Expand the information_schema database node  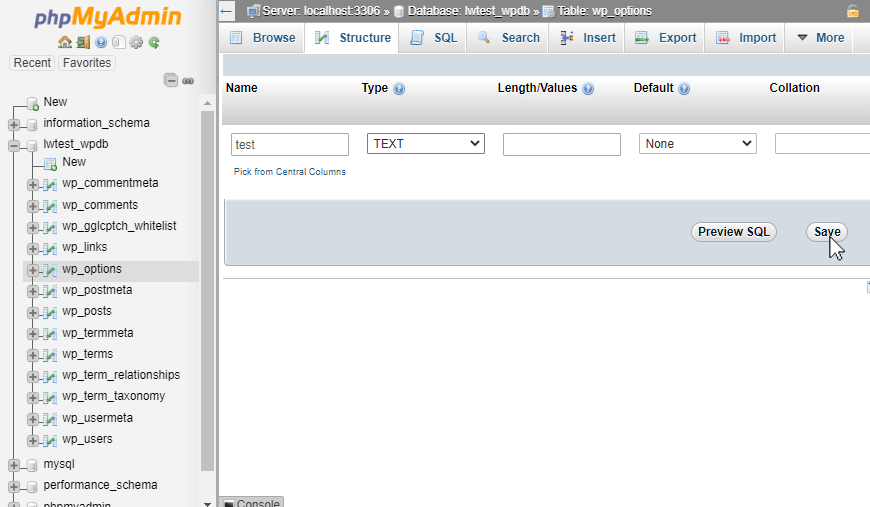pyautogui.click(x=14, y=124)
